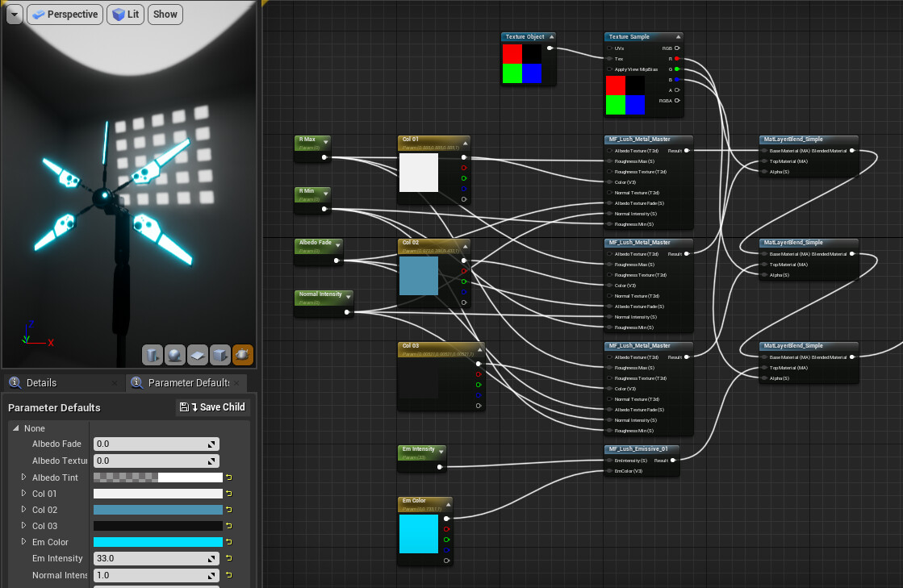Toggle the Lit view mode button
903x588 pixels.
tap(126, 15)
